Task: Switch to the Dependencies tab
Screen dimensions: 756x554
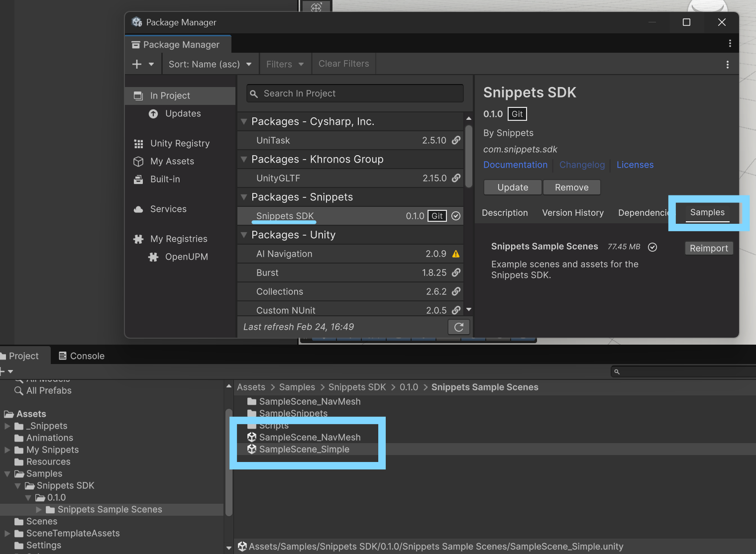Action: point(644,213)
